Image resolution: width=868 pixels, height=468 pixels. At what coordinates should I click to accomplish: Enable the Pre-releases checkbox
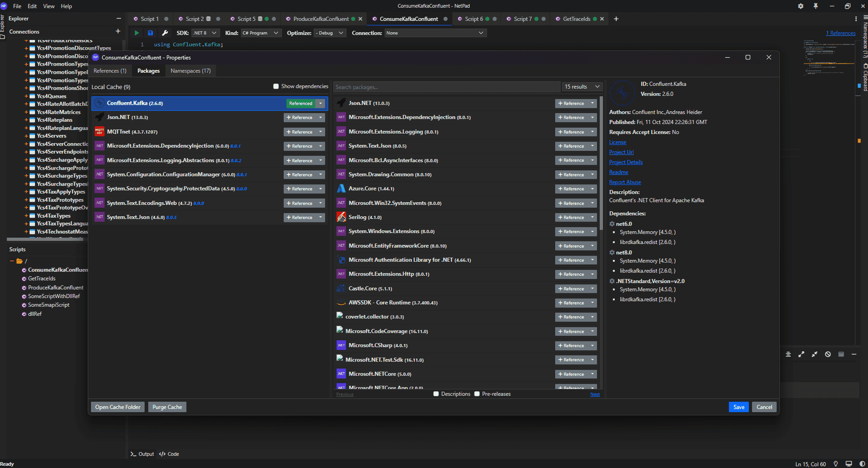pos(477,394)
